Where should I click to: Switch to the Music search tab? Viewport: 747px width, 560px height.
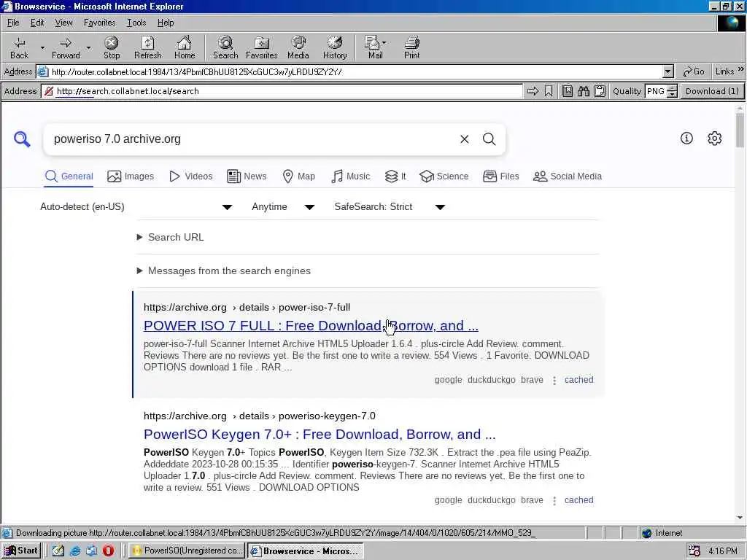tap(351, 176)
